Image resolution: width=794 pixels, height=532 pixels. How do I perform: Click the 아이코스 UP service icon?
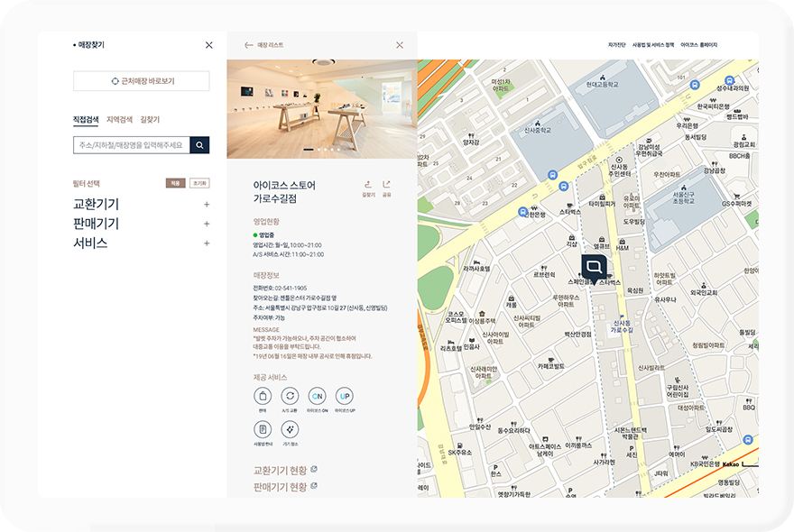tap(345, 396)
